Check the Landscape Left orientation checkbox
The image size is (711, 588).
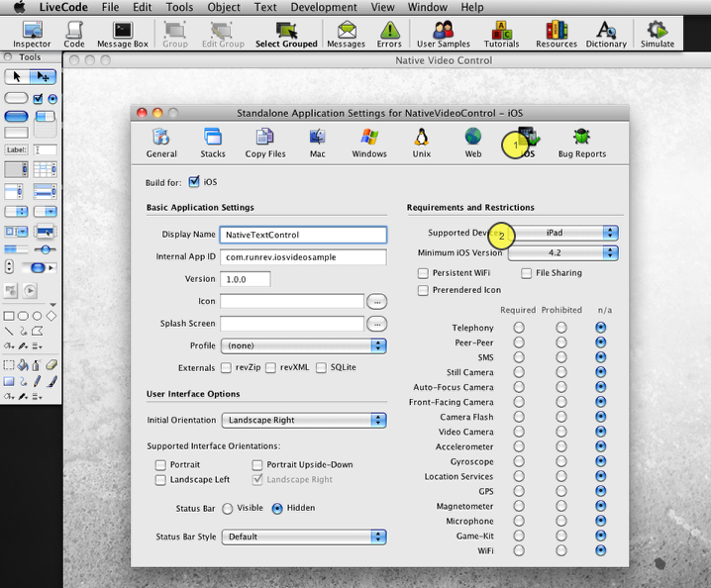pos(160,480)
